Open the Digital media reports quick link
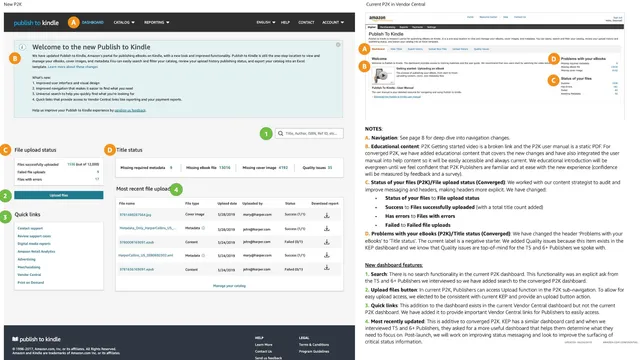 coord(34,244)
